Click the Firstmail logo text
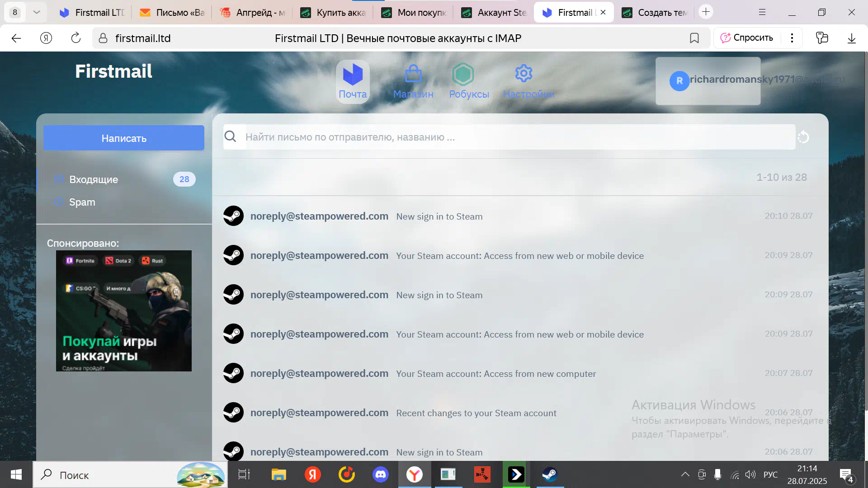Image resolution: width=868 pixels, height=488 pixels. tap(113, 71)
